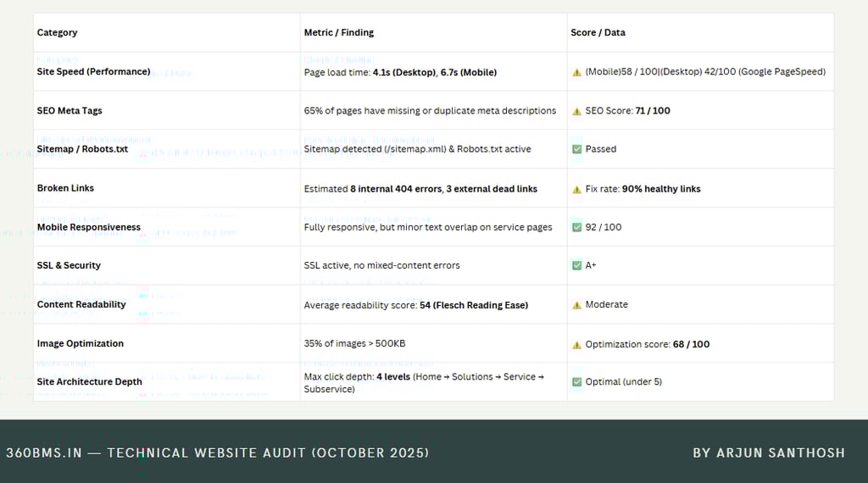Click the Score / Data column header
Image resolution: width=868 pixels, height=483 pixels.
pyautogui.click(x=598, y=32)
